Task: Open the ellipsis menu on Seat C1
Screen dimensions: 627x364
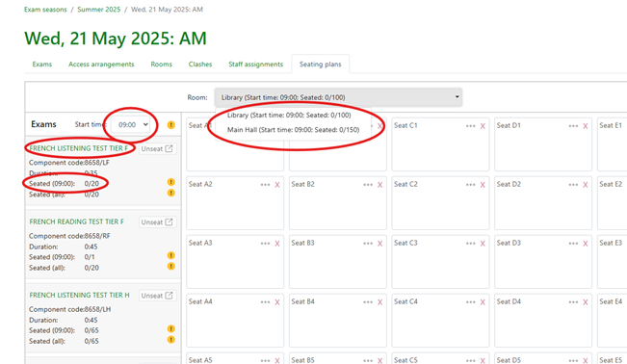Action: [x=470, y=126]
